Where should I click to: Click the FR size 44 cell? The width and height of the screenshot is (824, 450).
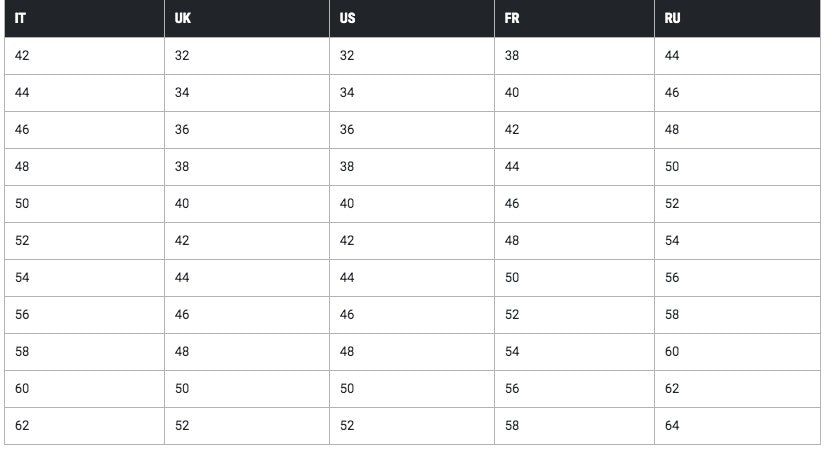pos(512,167)
